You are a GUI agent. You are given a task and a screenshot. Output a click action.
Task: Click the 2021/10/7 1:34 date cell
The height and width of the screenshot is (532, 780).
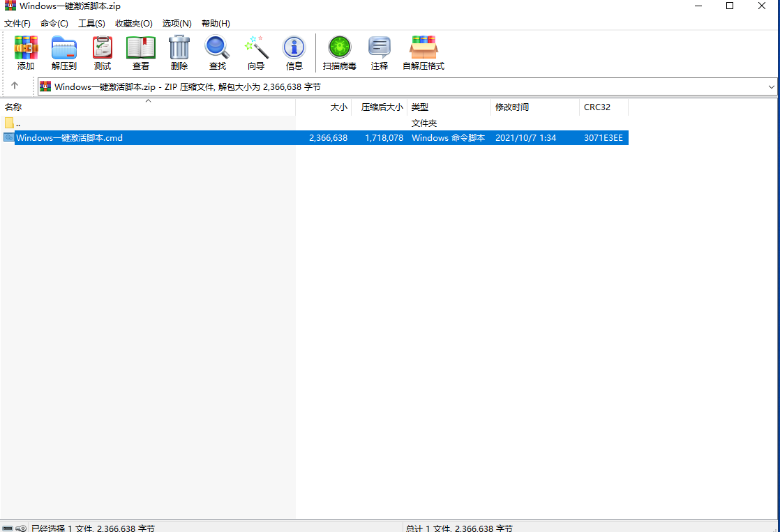point(526,138)
